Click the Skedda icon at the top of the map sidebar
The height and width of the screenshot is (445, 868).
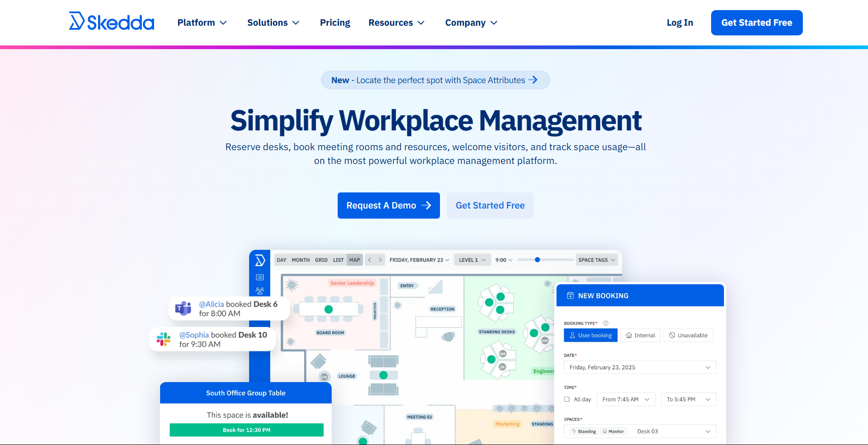(x=260, y=259)
